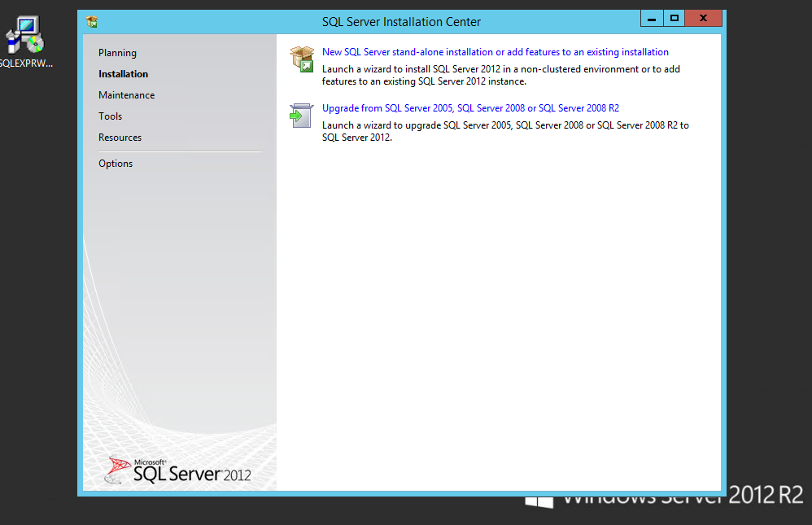The width and height of the screenshot is (812, 525).
Task: Click the new installation box icon
Action: coord(302,59)
